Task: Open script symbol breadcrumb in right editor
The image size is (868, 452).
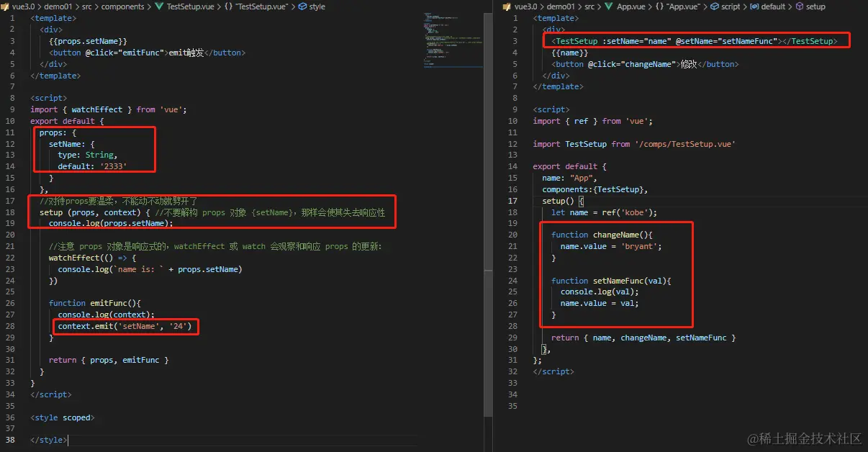Action: pos(731,6)
